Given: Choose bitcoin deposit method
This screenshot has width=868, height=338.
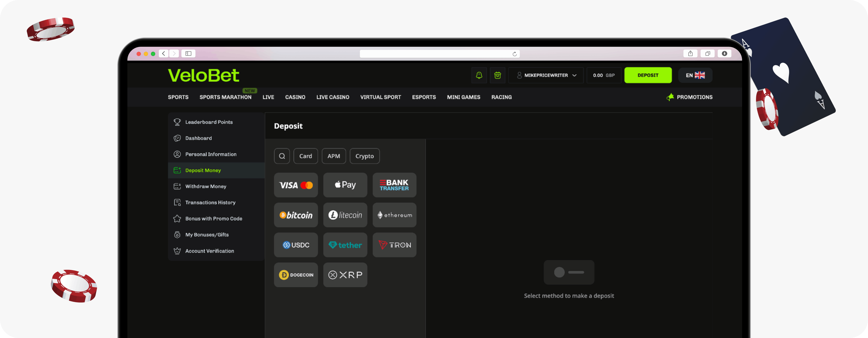Looking at the screenshot, I should pyautogui.click(x=296, y=215).
